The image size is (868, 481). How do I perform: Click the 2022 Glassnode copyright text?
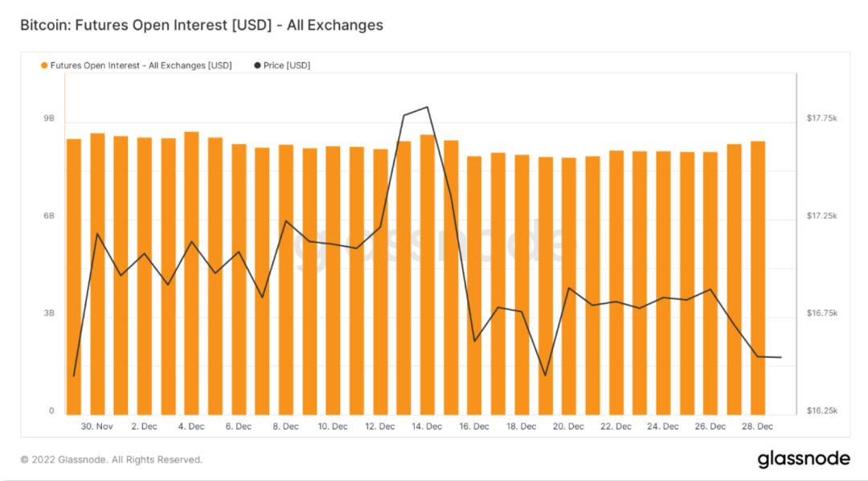[x=112, y=460]
